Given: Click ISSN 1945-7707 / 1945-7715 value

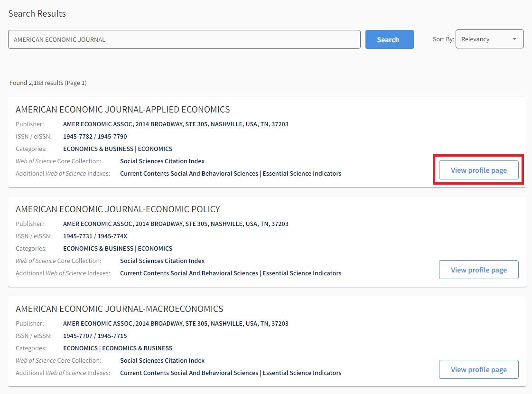Looking at the screenshot, I should (95, 336).
